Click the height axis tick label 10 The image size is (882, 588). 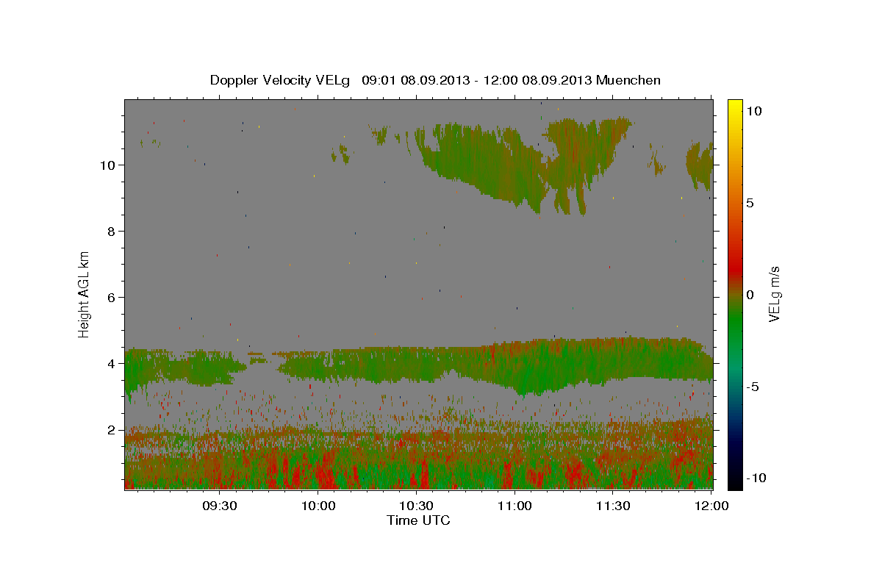108,165
